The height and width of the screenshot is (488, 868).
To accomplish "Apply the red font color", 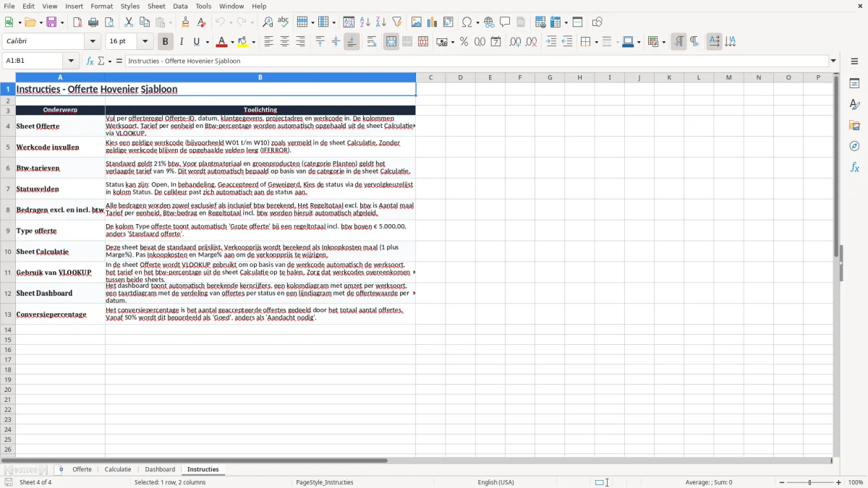I will point(221,42).
